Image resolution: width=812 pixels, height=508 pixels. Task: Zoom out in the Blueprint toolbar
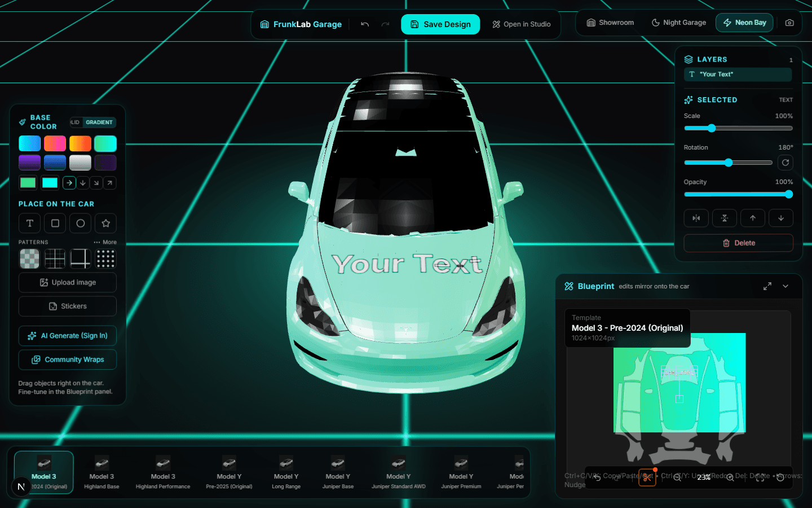(x=677, y=478)
